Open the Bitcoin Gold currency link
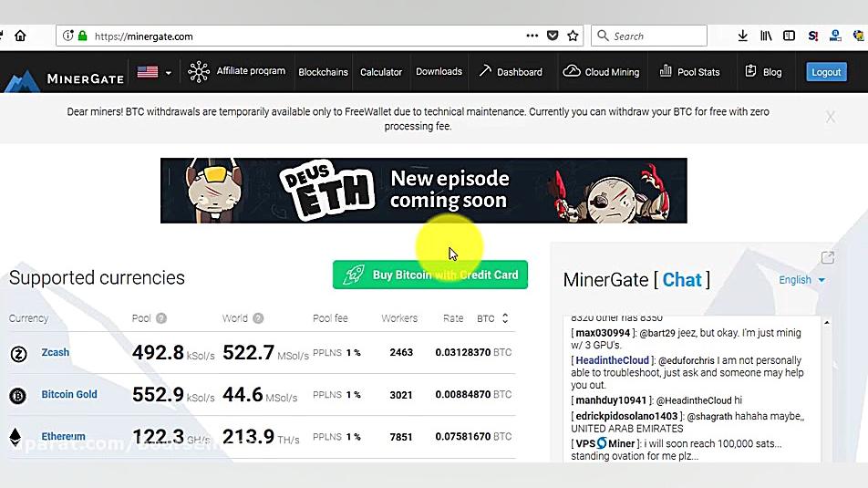The width and height of the screenshot is (868, 488). (69, 394)
